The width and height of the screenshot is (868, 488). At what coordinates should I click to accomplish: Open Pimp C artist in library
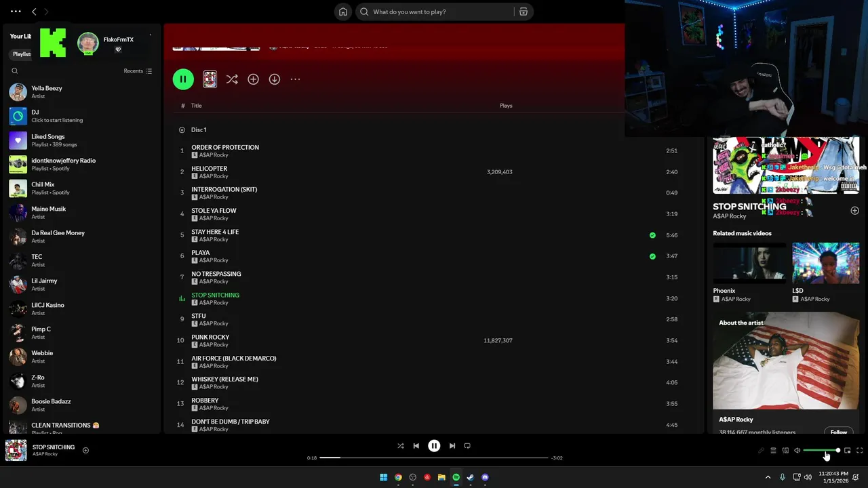pyautogui.click(x=81, y=333)
